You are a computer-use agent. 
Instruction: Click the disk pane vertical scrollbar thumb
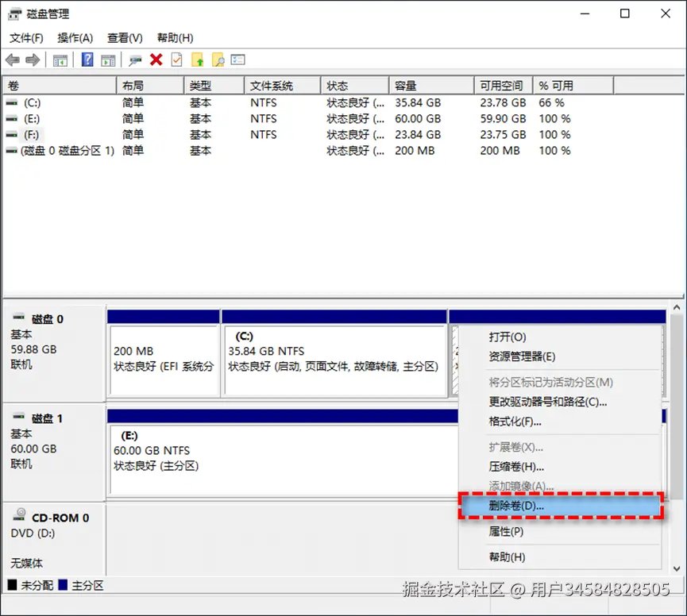click(677, 406)
